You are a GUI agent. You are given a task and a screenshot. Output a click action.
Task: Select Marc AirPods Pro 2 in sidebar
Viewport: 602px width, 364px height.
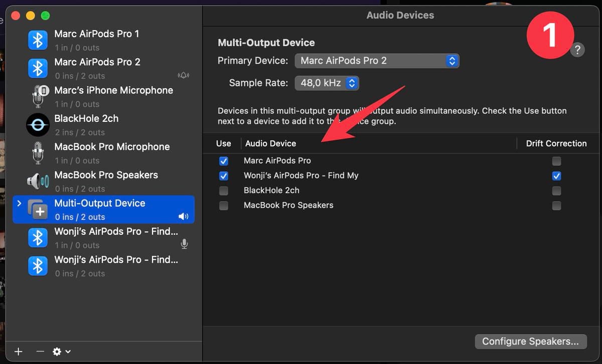(103, 69)
